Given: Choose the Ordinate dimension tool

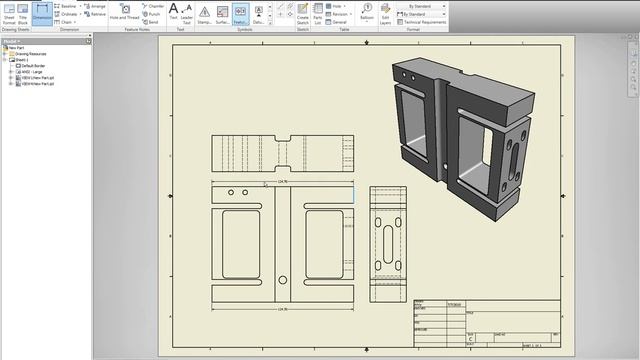Looking at the screenshot, I should [x=66, y=14].
